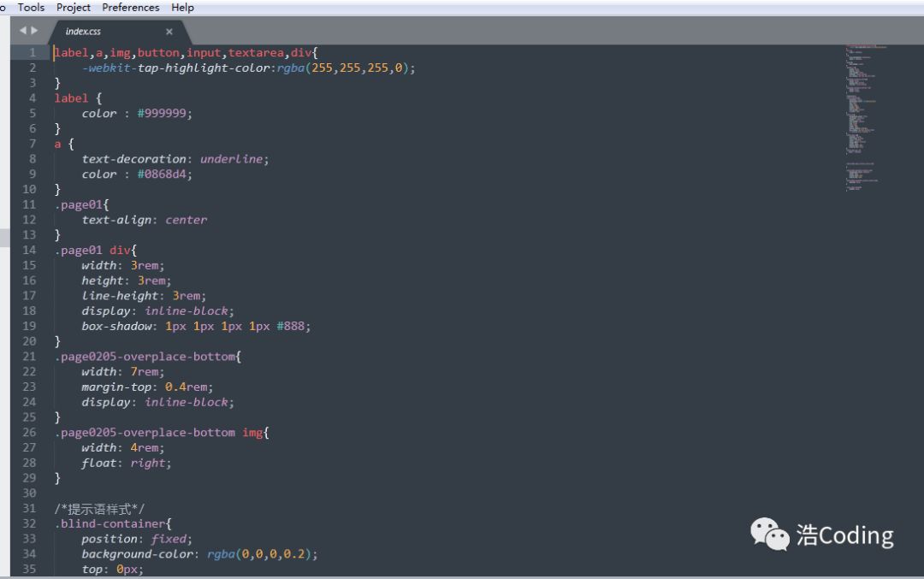Click 'display' property on line 18
This screenshot has width=924, height=579.
[x=106, y=311]
